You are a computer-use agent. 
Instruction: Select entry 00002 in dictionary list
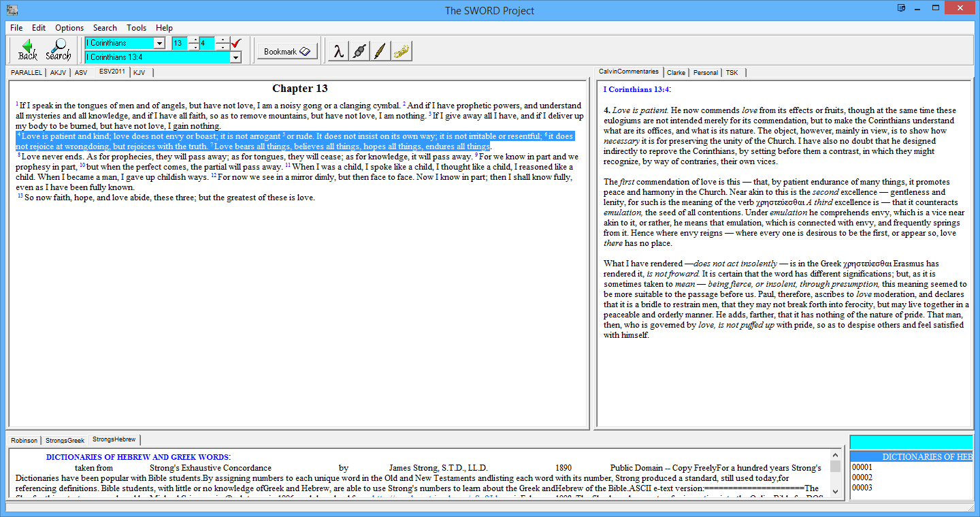pyautogui.click(x=862, y=477)
